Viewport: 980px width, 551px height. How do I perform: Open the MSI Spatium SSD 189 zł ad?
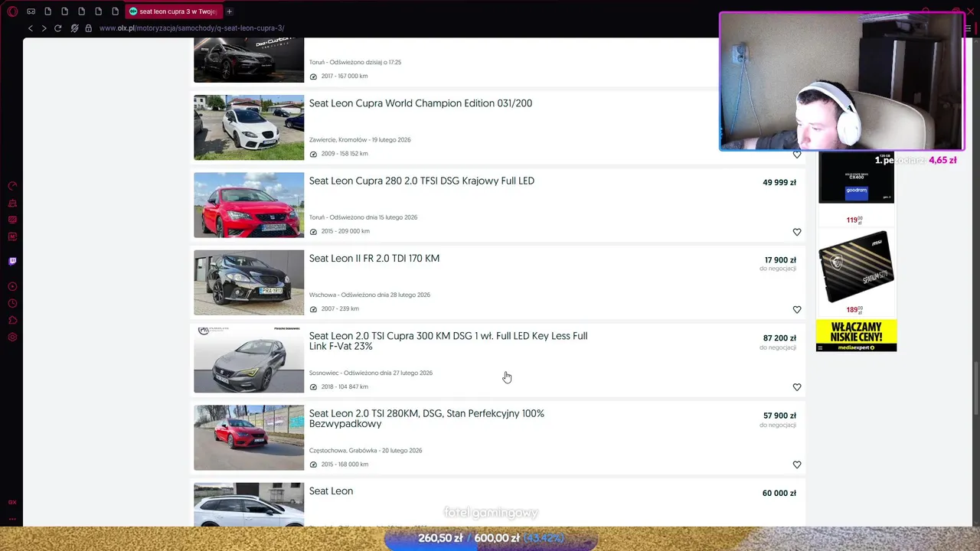tap(856, 272)
